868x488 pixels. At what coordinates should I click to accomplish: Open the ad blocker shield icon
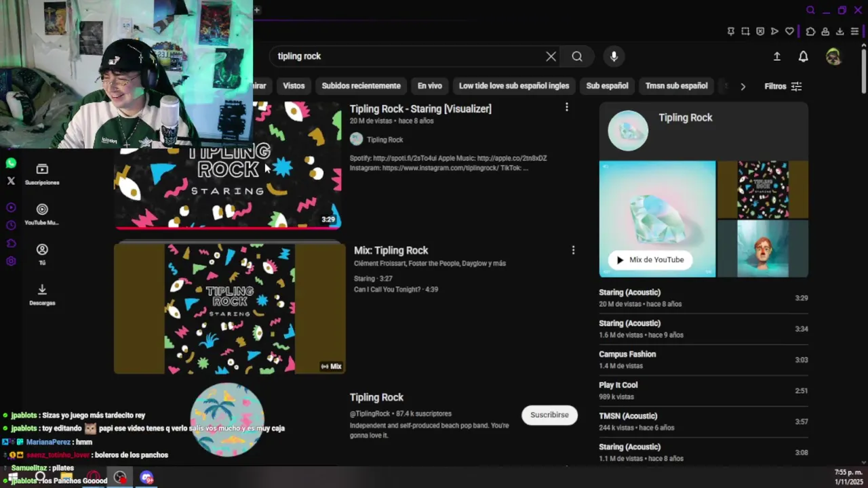pyautogui.click(x=760, y=31)
